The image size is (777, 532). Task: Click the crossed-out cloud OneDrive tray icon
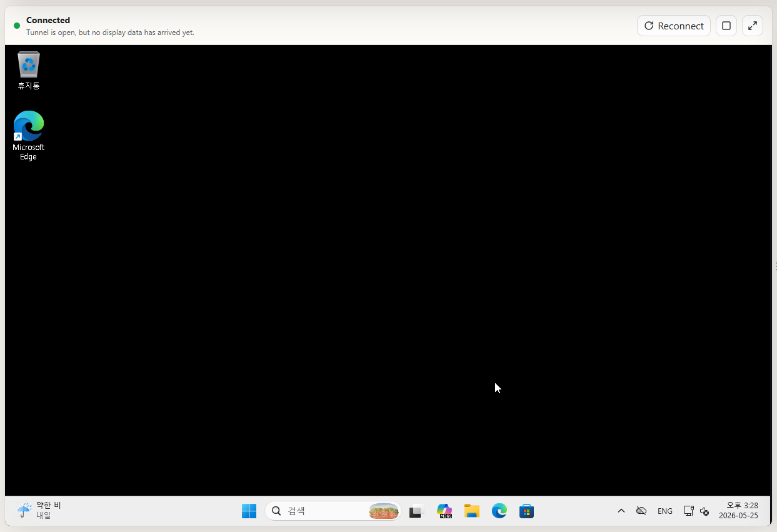[641, 511]
